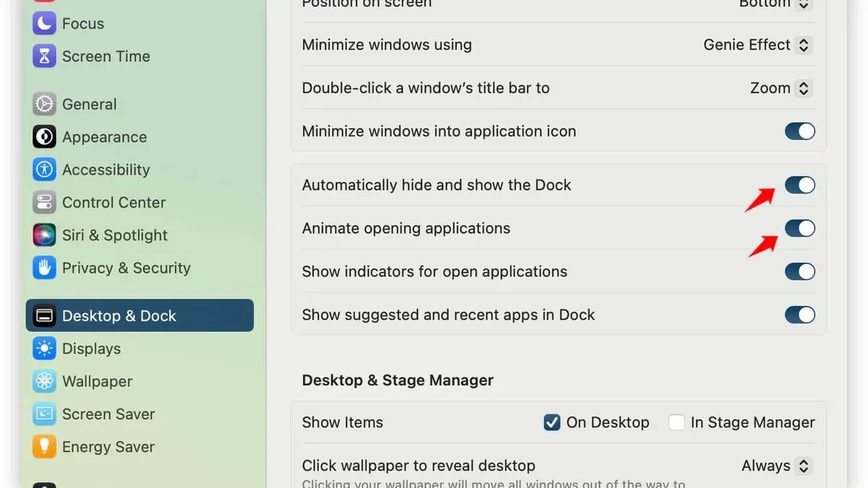868x488 pixels.
Task: Toggle Show indicators for open applications
Action: point(800,272)
